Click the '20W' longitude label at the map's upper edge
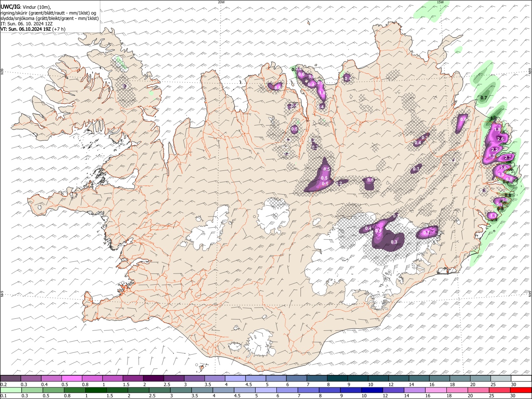Screen dimensions: 532x399 pyautogui.click(x=221, y=2)
